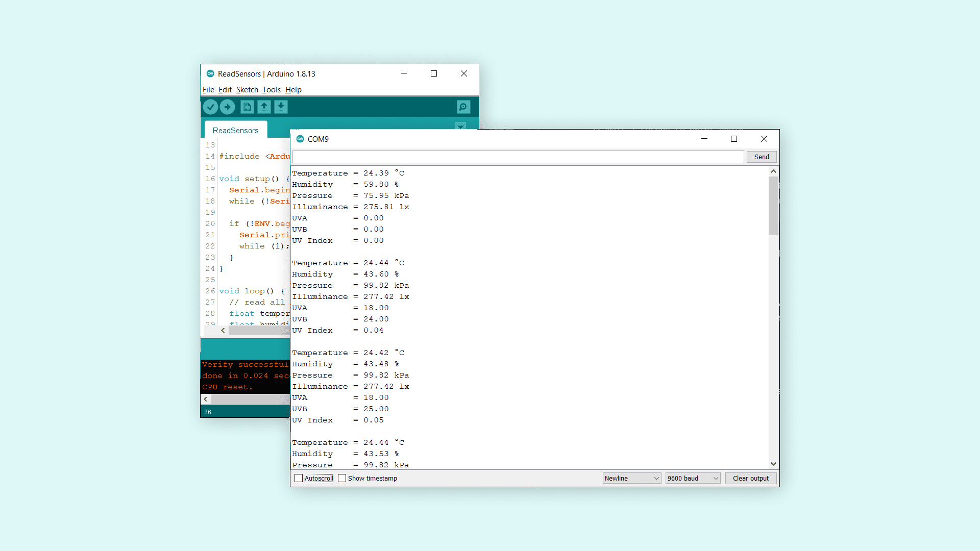Screen dimensions: 980x551
Task: Click the serial monitor vertical scrollbar thumb
Action: point(773,206)
